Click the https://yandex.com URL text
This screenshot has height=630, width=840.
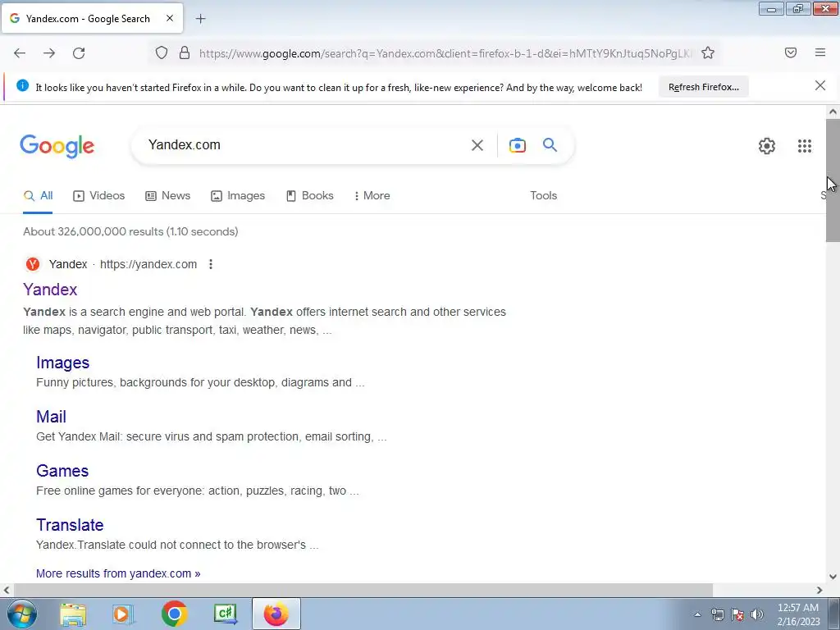point(148,264)
